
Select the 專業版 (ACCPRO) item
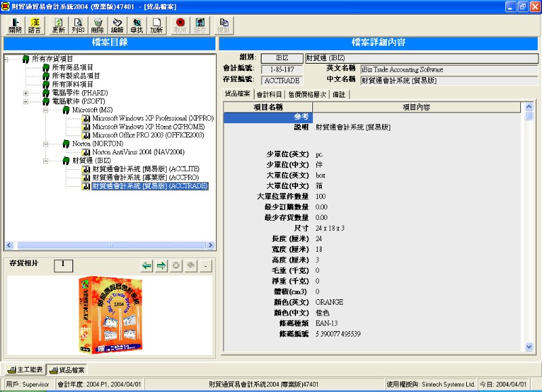[146, 177]
